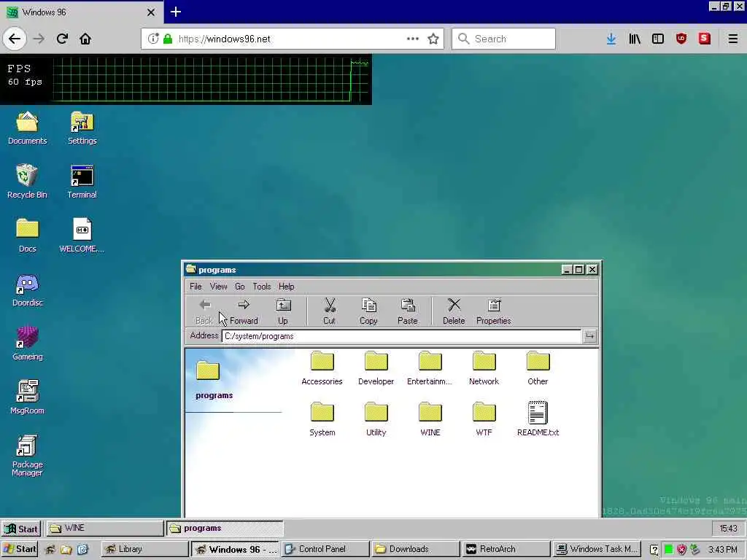
Task: Click the Paste toolbar icon
Action: pyautogui.click(x=407, y=311)
